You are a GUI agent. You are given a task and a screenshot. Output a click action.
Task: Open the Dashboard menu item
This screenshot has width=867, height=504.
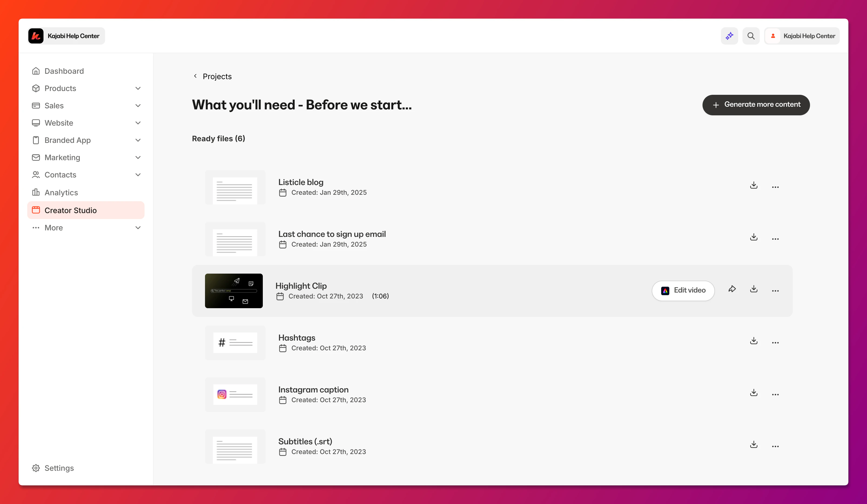pos(64,71)
